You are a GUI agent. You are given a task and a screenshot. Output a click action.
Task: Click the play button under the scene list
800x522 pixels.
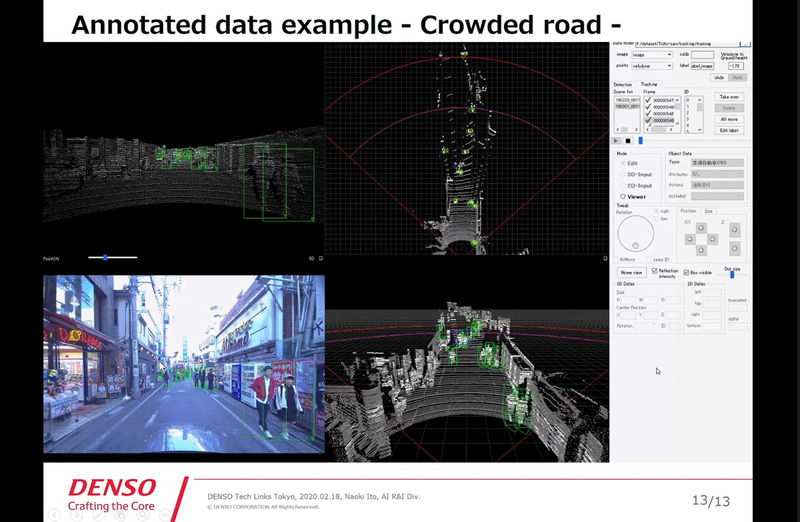click(616, 141)
